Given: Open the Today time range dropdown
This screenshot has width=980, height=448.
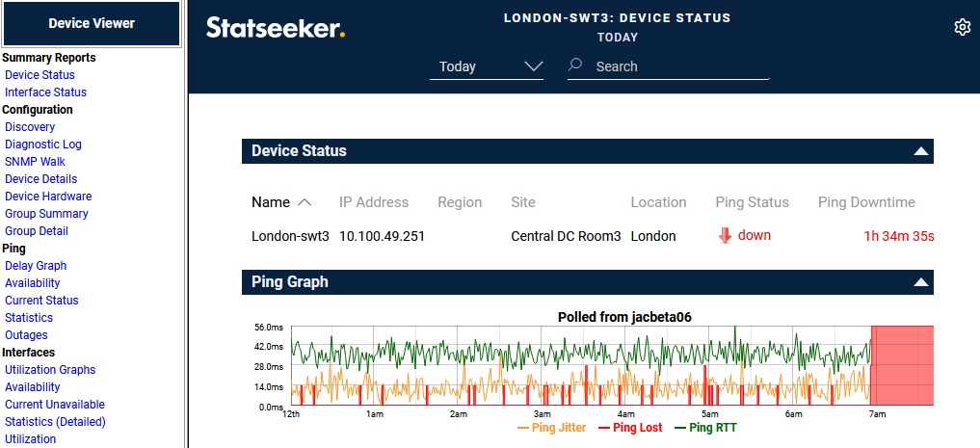Looking at the screenshot, I should click(487, 66).
